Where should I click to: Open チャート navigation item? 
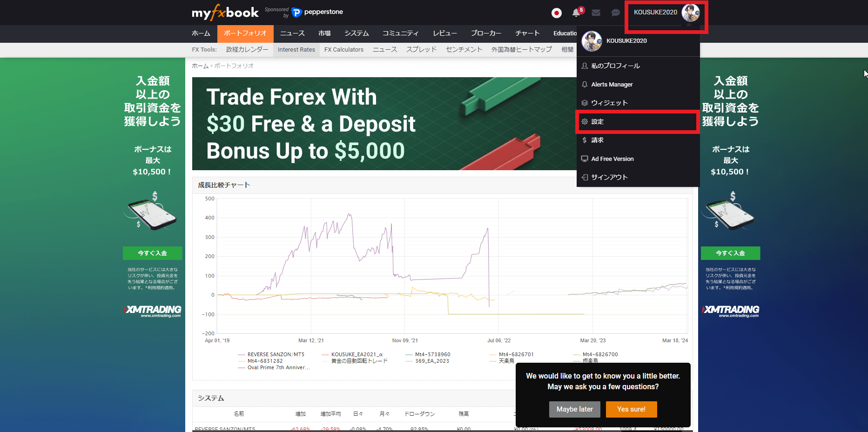click(527, 33)
